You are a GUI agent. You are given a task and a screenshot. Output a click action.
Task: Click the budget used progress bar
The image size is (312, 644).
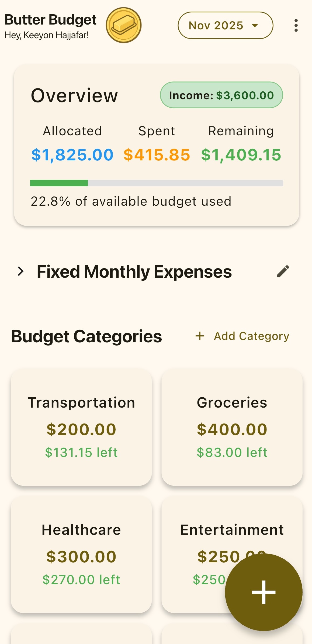[x=156, y=183]
